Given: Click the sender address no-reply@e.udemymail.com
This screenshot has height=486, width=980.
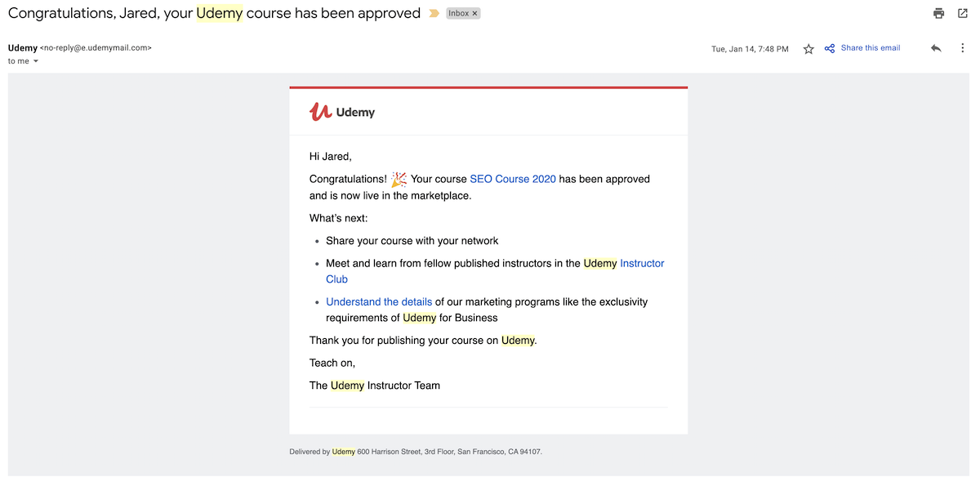Looking at the screenshot, I should click(96, 48).
